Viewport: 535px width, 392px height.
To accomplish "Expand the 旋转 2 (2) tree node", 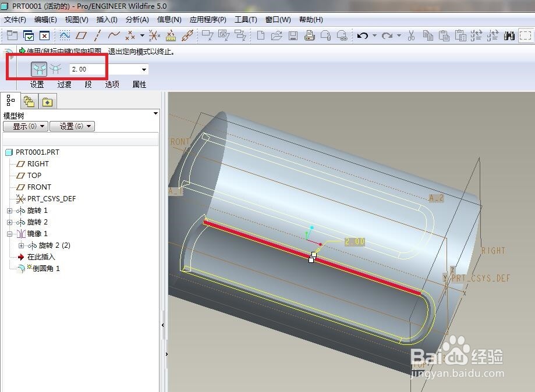I will (x=21, y=245).
